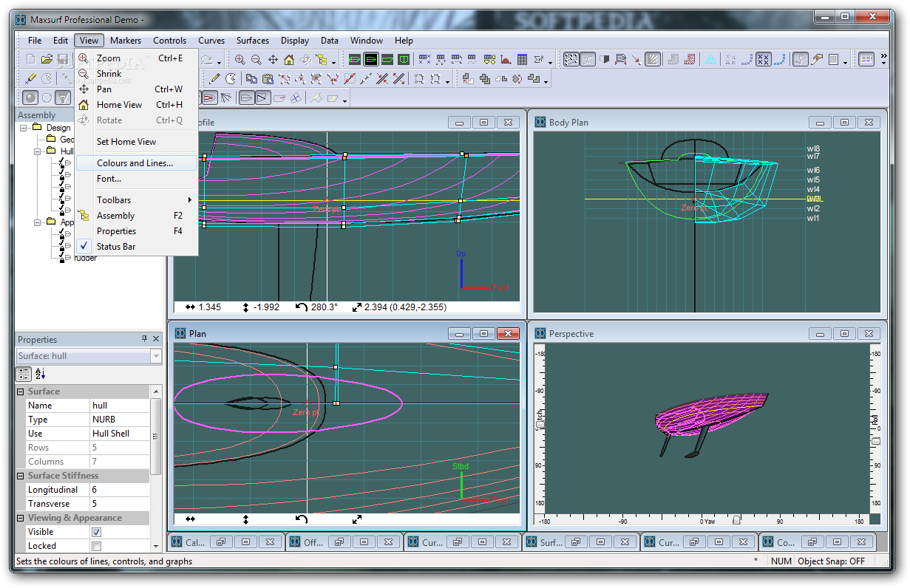Collapse the Surface properties section
The image size is (910, 588).
coord(21,392)
